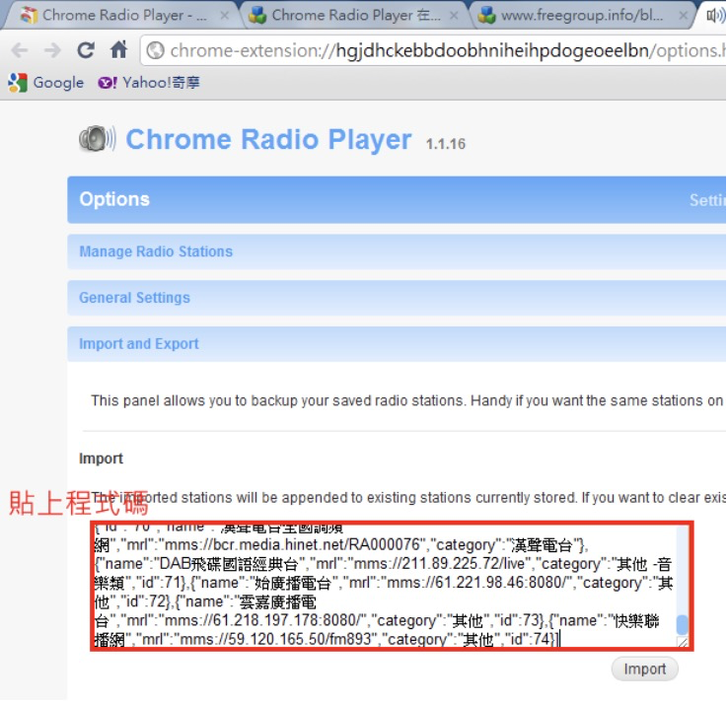Reload the page with refresh icon
The height and width of the screenshot is (706, 728).
click(86, 49)
